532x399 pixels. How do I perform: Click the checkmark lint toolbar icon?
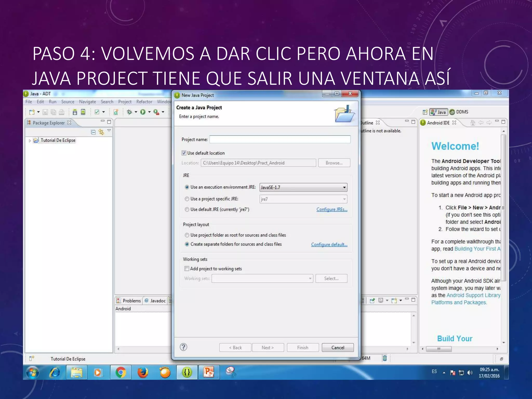(97, 112)
